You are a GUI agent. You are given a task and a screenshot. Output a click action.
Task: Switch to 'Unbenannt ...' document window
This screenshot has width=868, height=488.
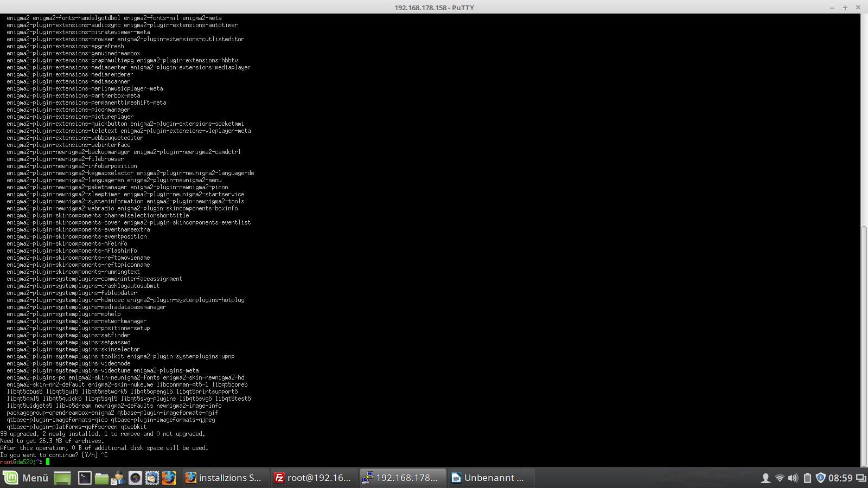[490, 478]
